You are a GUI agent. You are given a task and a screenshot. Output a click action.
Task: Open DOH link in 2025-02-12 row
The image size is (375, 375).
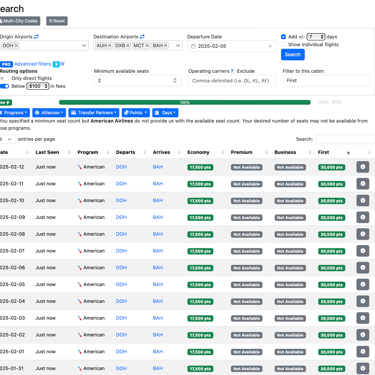click(121, 167)
